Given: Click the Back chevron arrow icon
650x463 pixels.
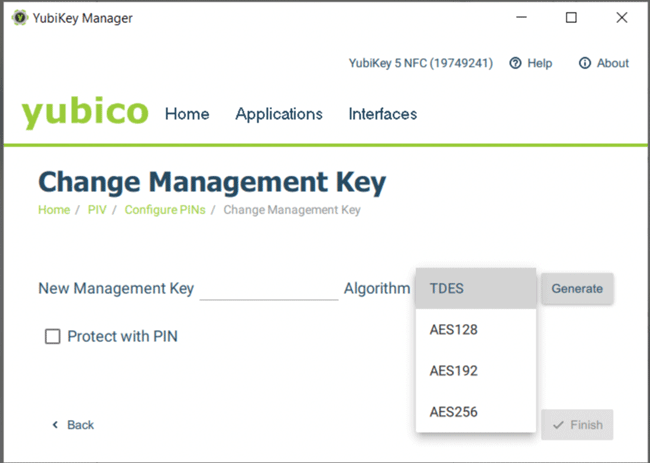Looking at the screenshot, I should click(55, 425).
